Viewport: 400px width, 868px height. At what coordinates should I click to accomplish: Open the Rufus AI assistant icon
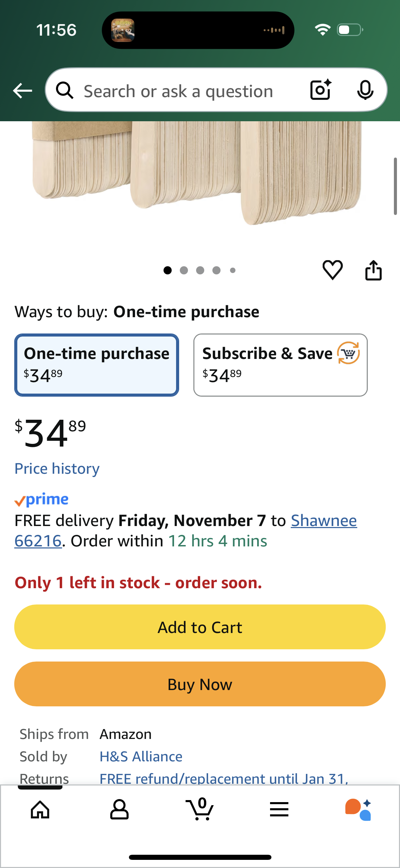[x=358, y=810]
